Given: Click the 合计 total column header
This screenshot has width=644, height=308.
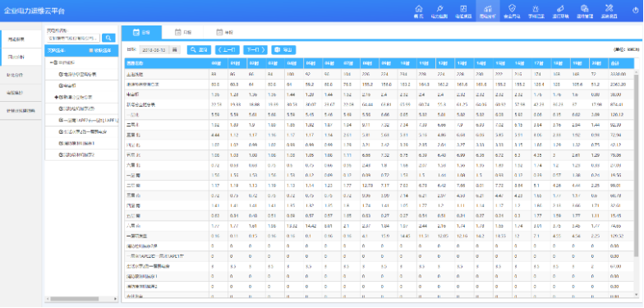Looking at the screenshot, I should tap(621, 64).
